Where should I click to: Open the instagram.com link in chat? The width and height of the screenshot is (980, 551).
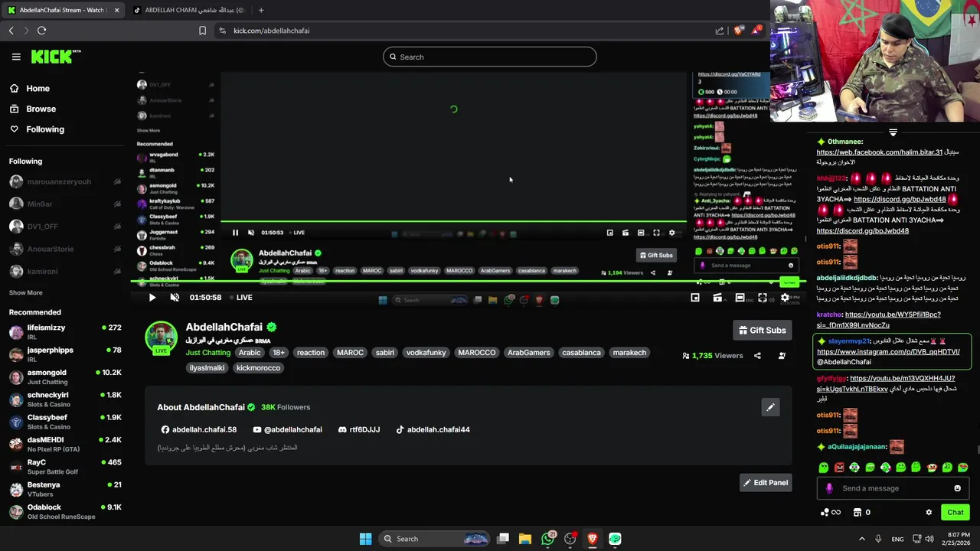click(x=888, y=352)
